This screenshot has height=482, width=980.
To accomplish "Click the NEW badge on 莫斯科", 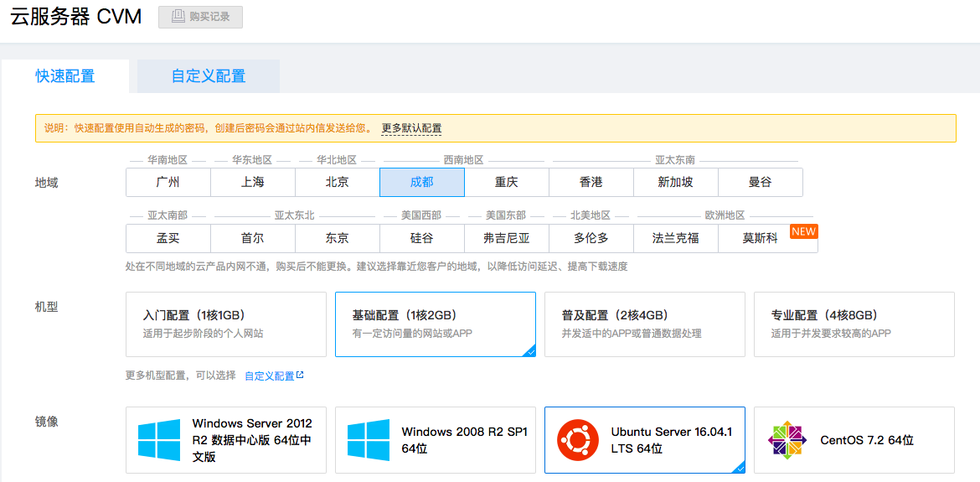I will (x=803, y=231).
